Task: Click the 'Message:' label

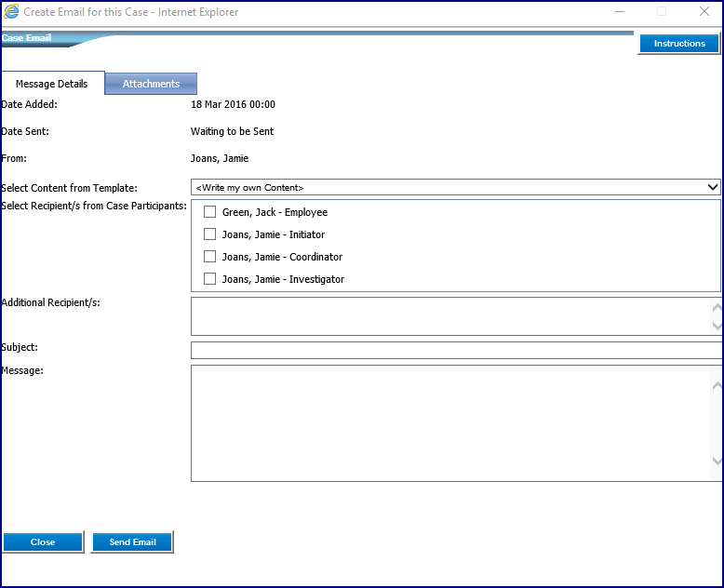Action: click(x=22, y=370)
